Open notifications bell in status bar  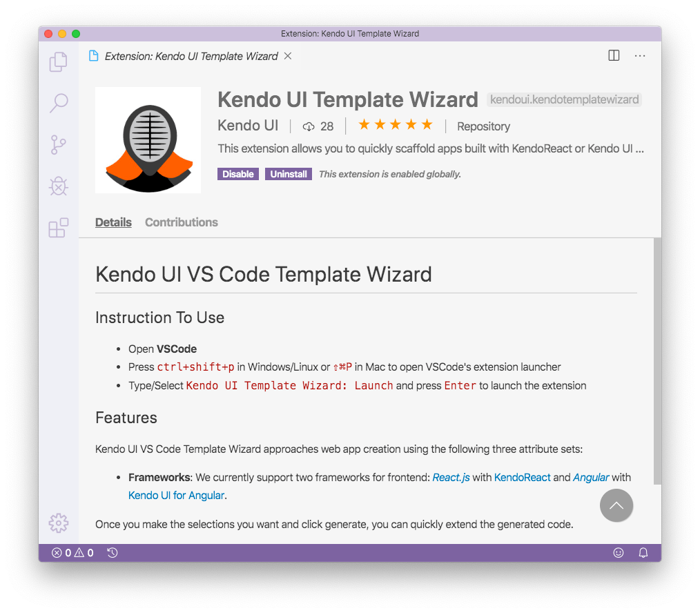(x=643, y=553)
